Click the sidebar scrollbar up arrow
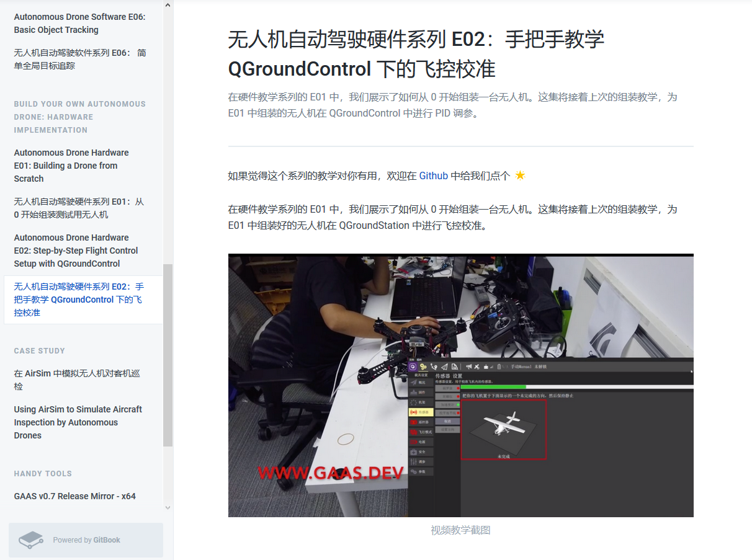 [x=168, y=5]
